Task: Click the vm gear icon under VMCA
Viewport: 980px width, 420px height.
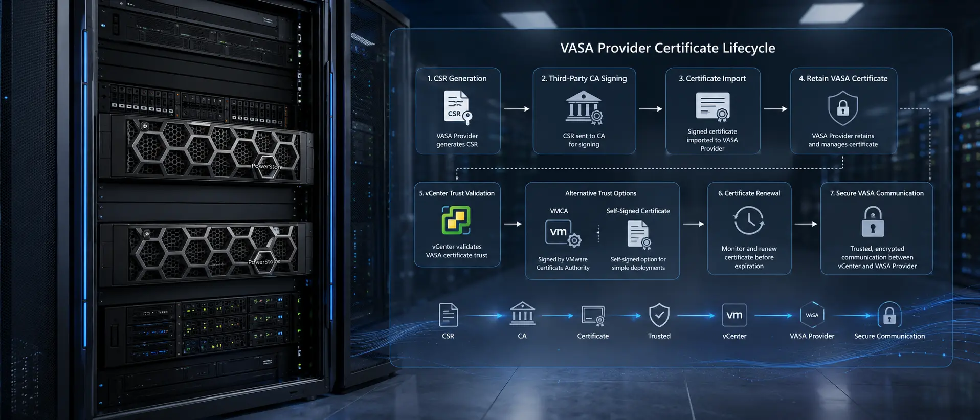Action: [x=563, y=234]
